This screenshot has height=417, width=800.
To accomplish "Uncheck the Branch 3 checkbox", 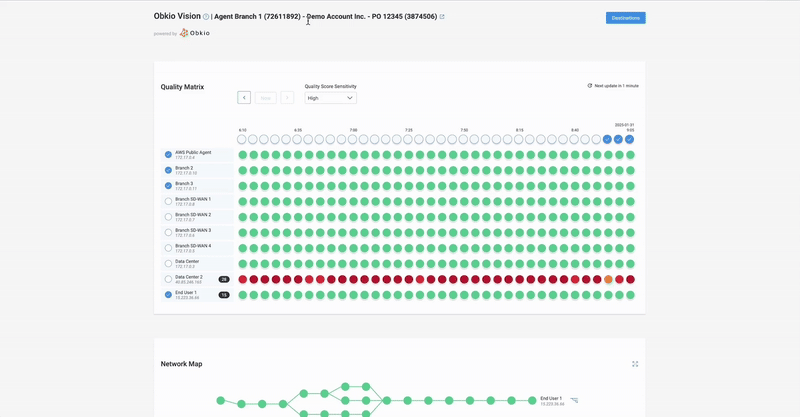I will [x=168, y=186].
